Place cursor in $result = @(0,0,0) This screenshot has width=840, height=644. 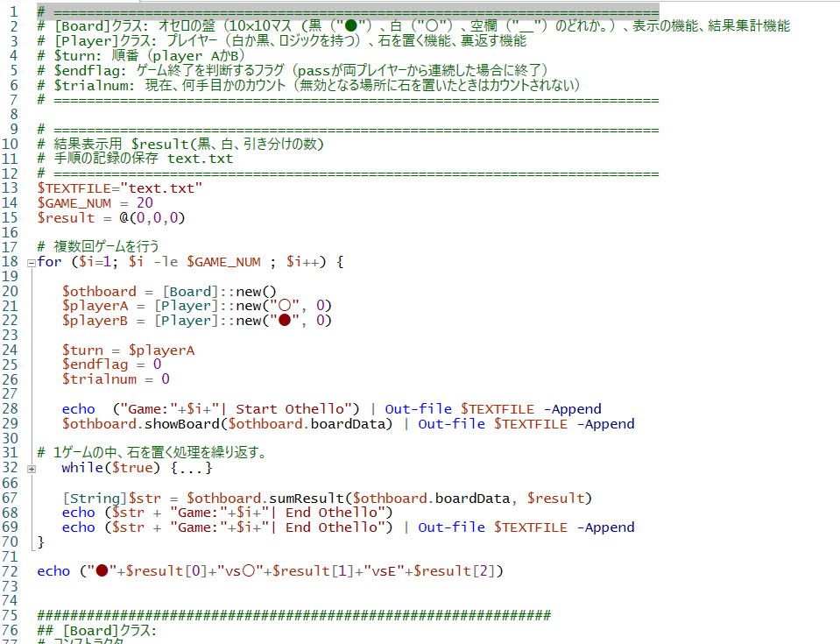pyautogui.click(x=111, y=217)
